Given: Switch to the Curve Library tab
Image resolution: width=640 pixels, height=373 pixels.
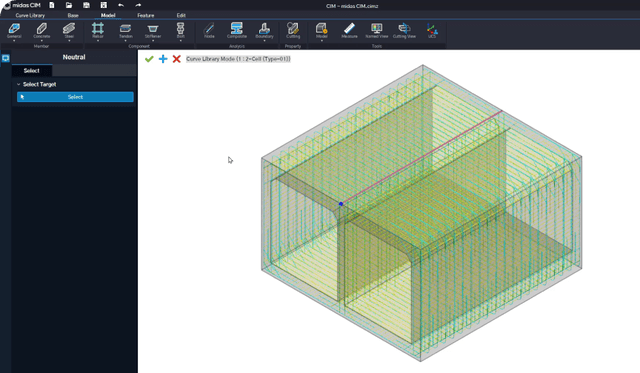Looking at the screenshot, I should pos(30,15).
